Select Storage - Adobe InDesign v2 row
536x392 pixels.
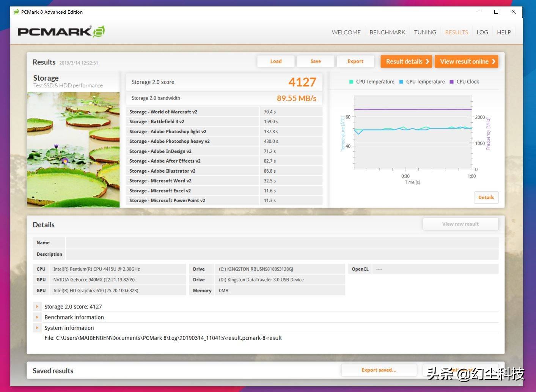tap(224, 151)
